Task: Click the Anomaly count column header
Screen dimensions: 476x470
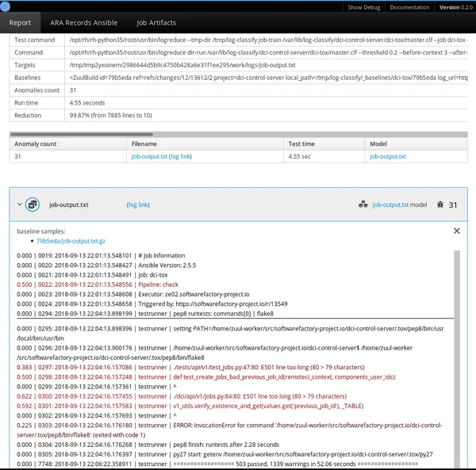Action: pyautogui.click(x=36, y=143)
